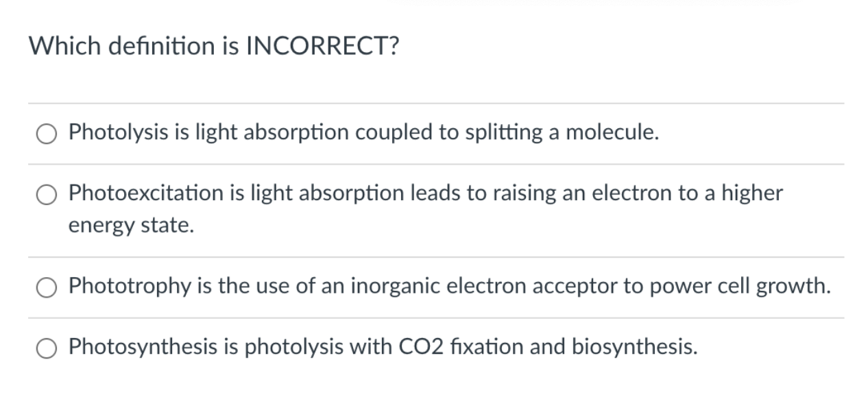Click the phrase energy state

pyautogui.click(x=132, y=226)
